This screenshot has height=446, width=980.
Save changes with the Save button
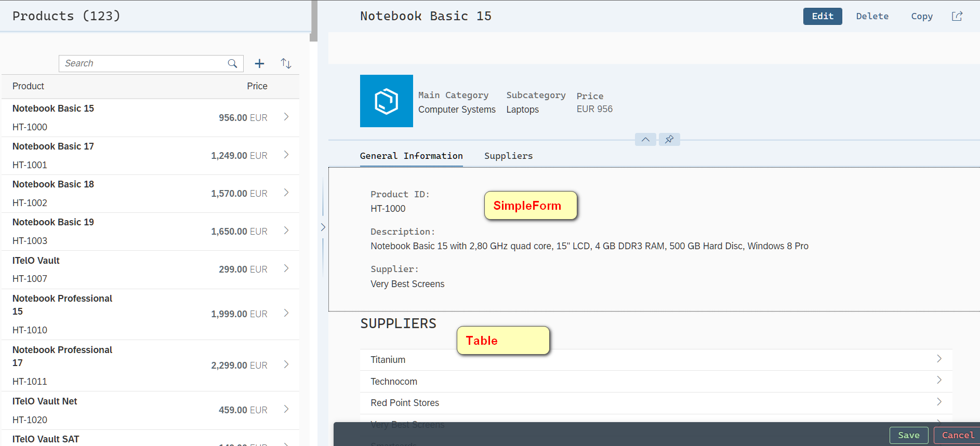pyautogui.click(x=909, y=435)
